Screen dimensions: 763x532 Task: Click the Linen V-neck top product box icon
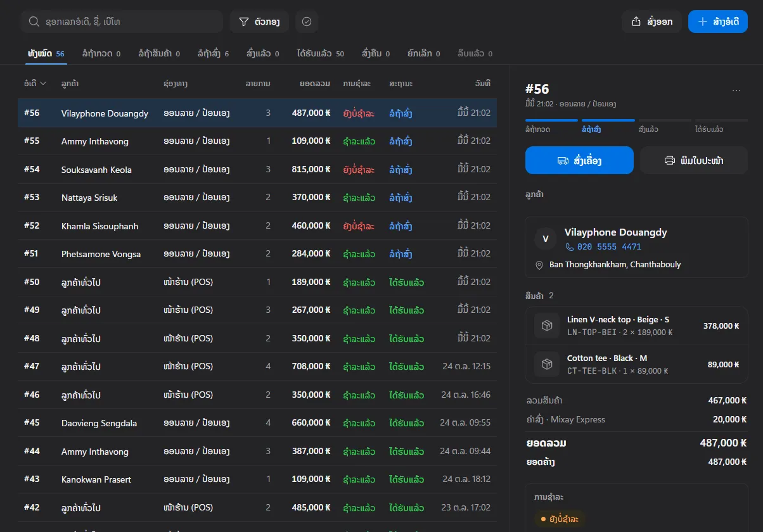(x=546, y=326)
